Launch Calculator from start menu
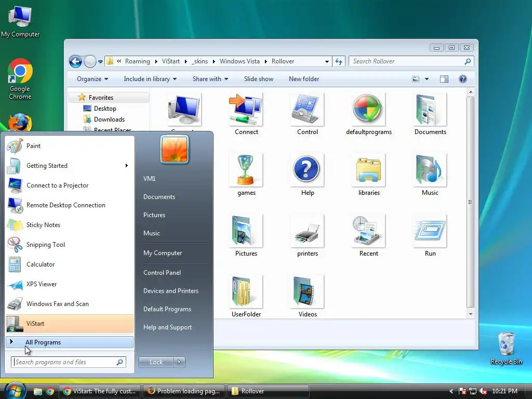Screen dimensions: 532x399 (x=70, y=264)
